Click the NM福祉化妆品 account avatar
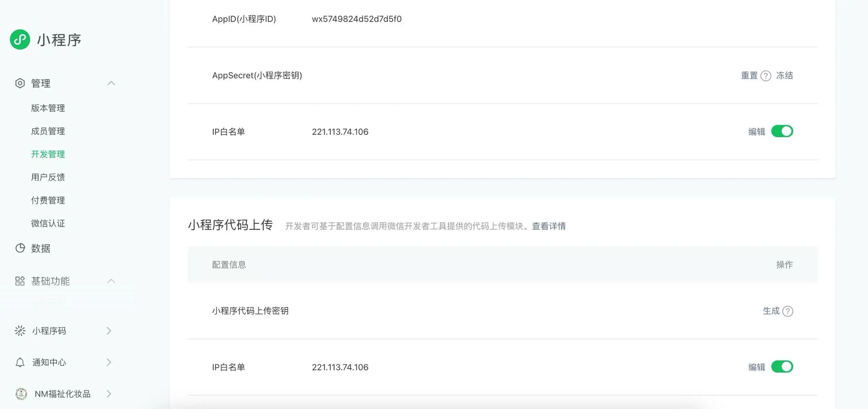This screenshot has height=409, width=868. point(21,394)
